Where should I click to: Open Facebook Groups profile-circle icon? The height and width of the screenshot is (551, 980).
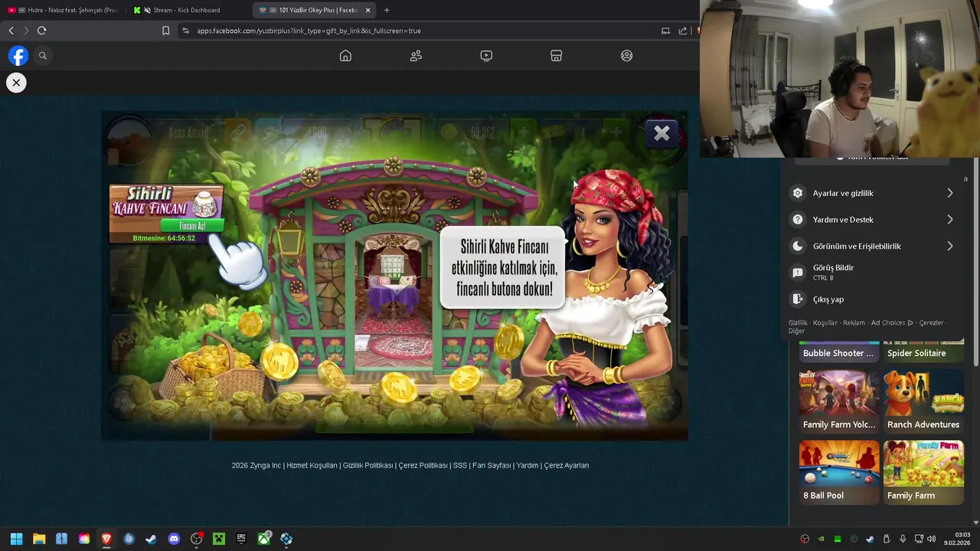(627, 56)
